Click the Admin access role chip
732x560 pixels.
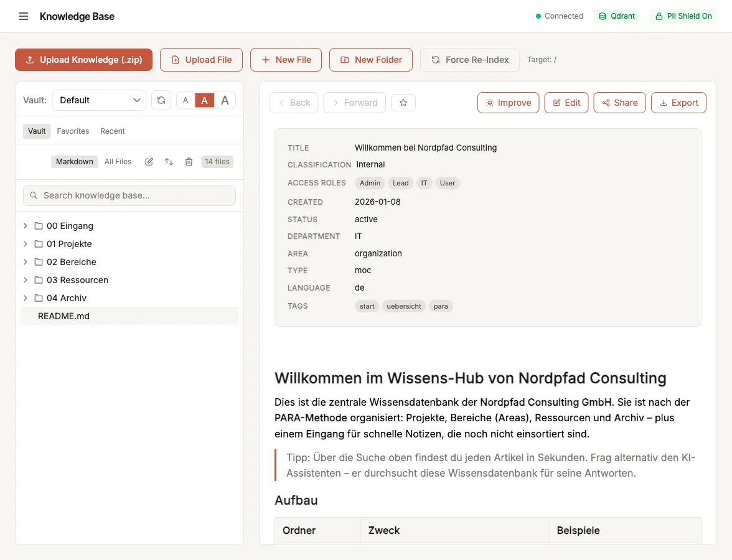coord(370,184)
